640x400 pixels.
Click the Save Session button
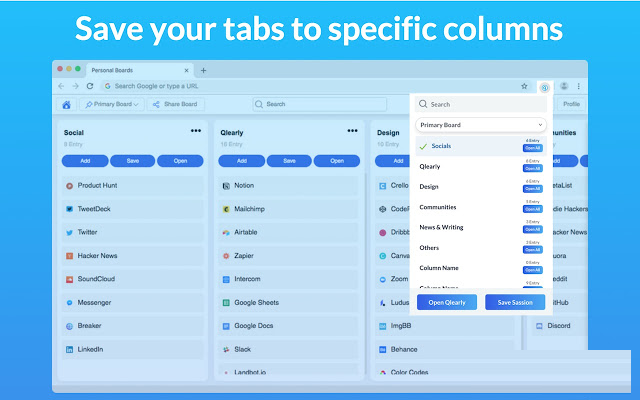pyautogui.click(x=515, y=302)
